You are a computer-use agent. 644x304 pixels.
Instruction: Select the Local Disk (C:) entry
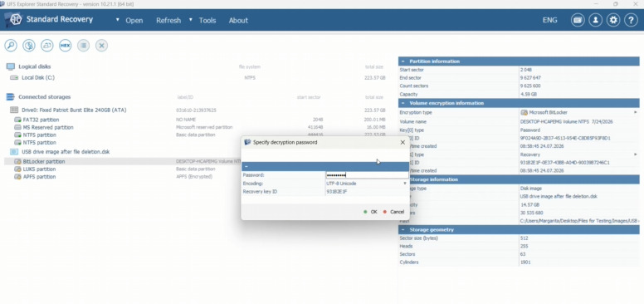(x=38, y=77)
